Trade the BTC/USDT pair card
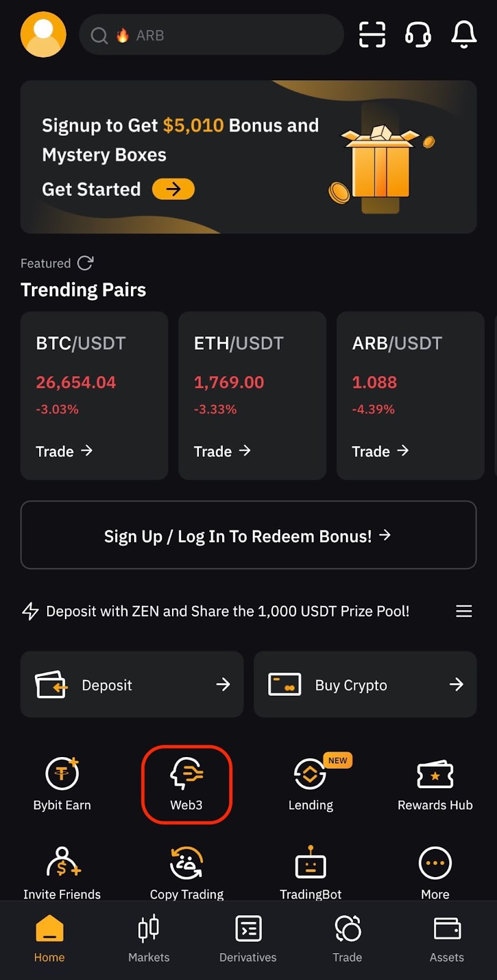The image size is (497, 980). 94,396
